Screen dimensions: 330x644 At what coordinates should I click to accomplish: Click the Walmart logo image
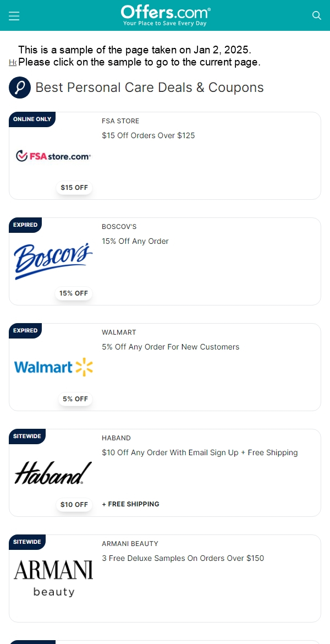[x=53, y=367]
